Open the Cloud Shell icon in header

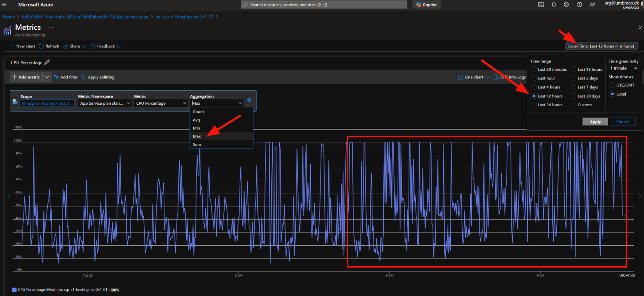tap(541, 5)
